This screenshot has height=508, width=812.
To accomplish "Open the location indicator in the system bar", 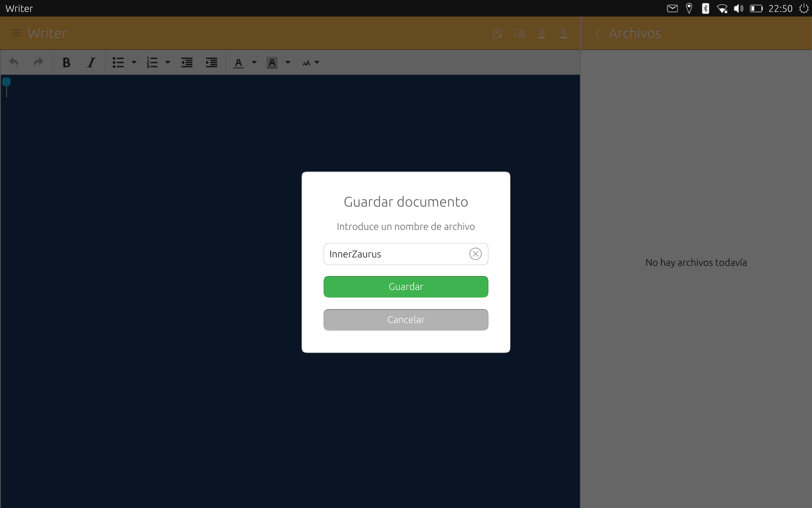I will (x=689, y=8).
